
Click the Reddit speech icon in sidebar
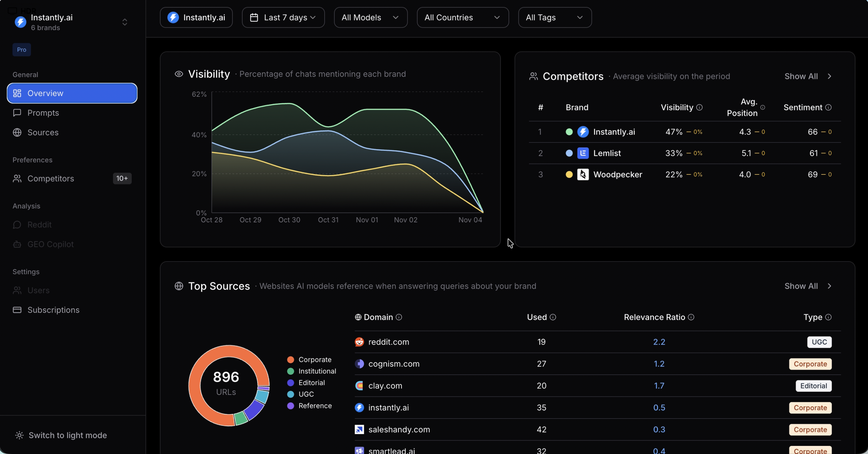17,225
